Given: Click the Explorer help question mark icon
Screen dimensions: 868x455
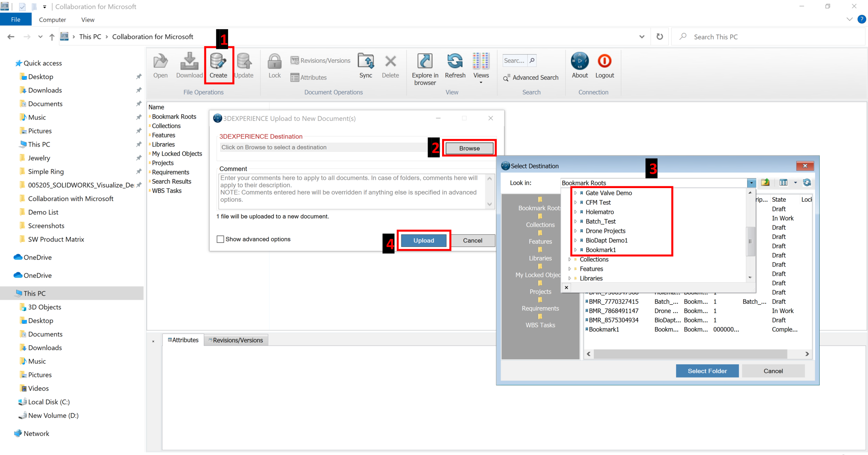Looking at the screenshot, I should click(x=862, y=19).
